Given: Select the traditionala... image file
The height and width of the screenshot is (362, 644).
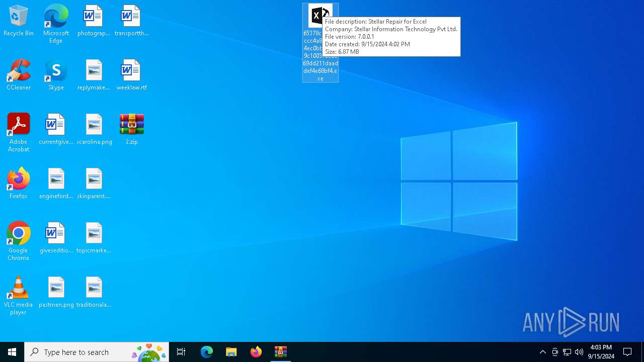Looking at the screenshot, I should (x=94, y=293).
